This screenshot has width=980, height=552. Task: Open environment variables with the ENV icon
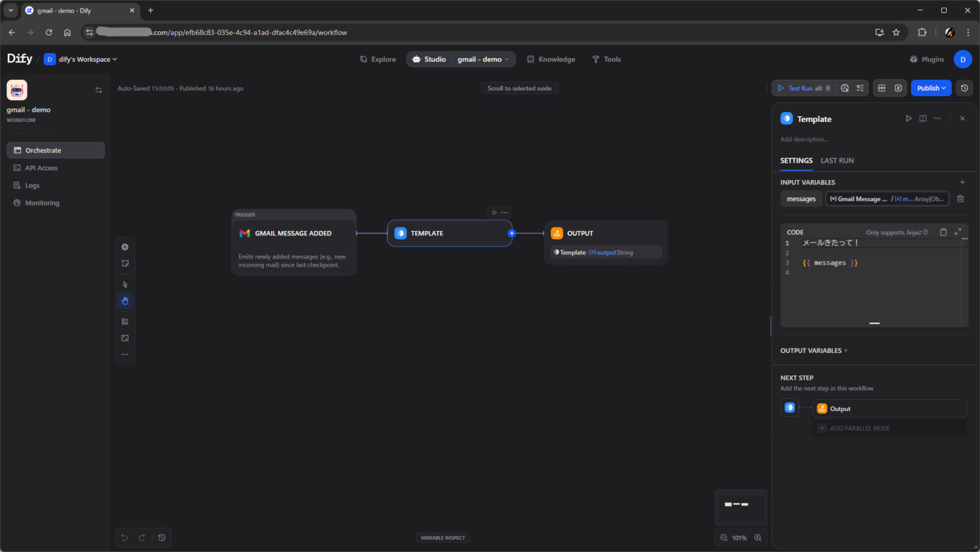tap(882, 88)
